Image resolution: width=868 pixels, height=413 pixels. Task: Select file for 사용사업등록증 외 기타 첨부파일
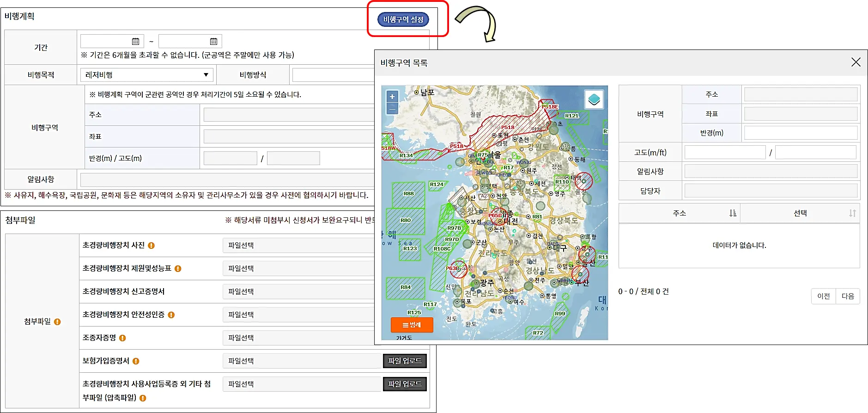[x=302, y=384]
